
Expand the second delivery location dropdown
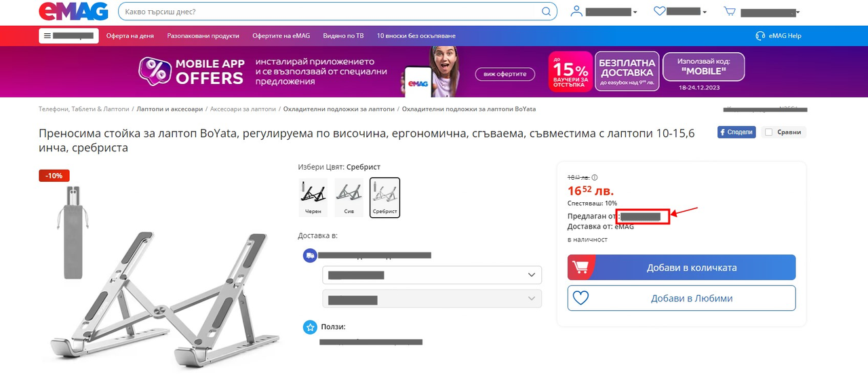coord(432,299)
